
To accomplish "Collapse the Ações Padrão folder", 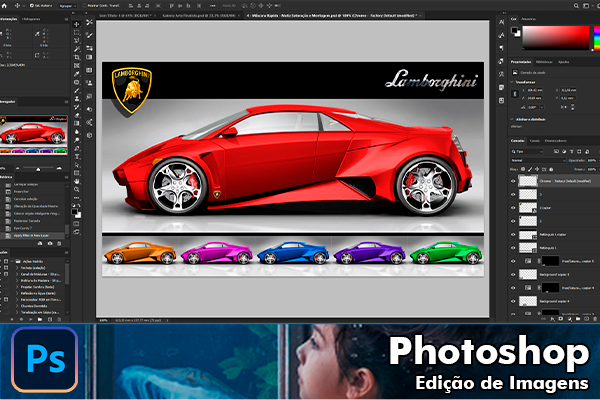I will coord(12,261).
